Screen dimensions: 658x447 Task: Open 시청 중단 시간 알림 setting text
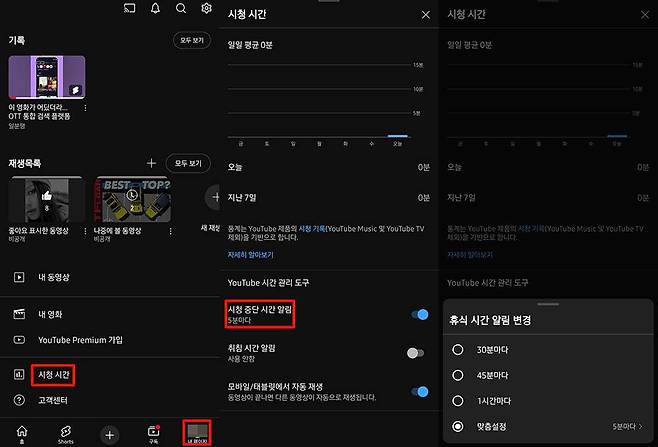(260, 314)
